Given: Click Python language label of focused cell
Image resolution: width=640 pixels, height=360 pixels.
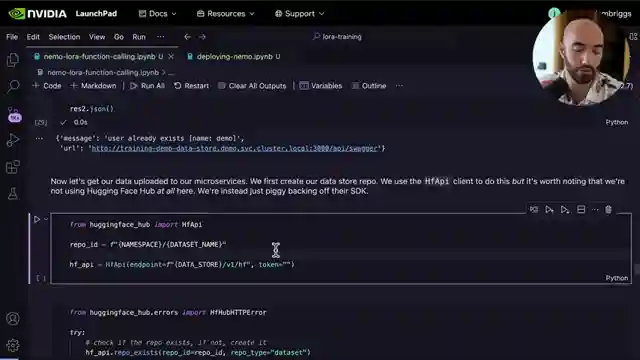Looking at the screenshot, I should pos(616,278).
